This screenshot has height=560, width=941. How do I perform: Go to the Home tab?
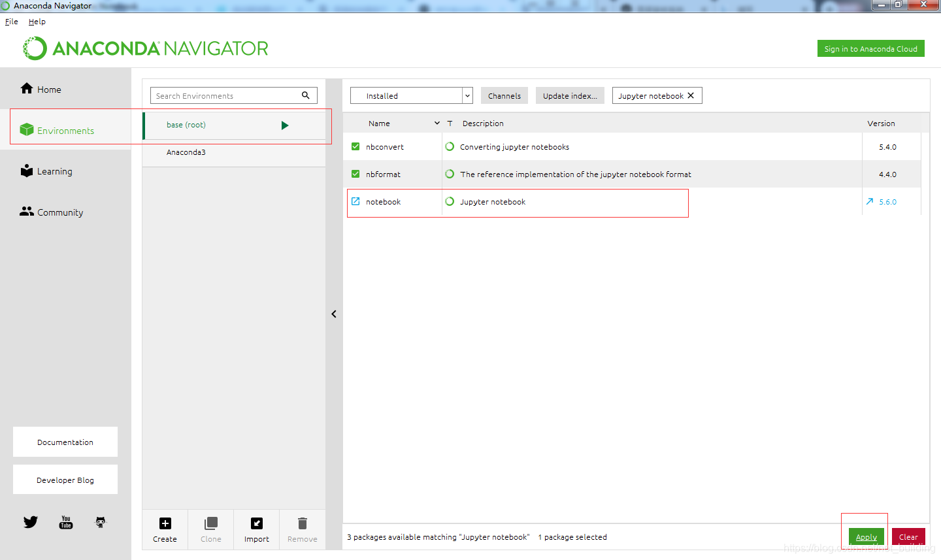65,90
